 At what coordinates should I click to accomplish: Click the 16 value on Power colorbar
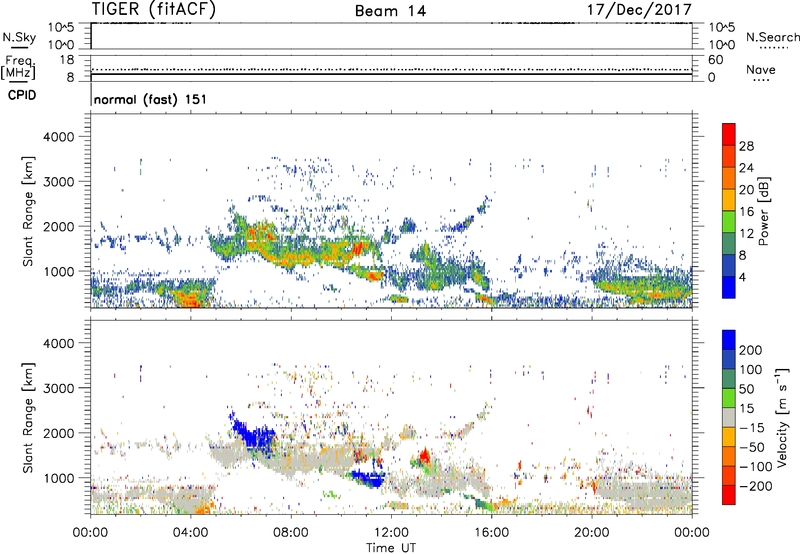coord(746,212)
